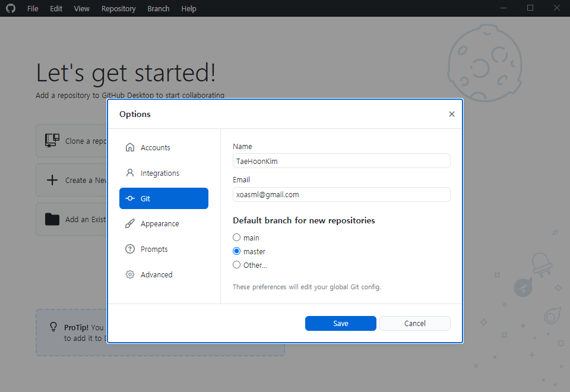The width and height of the screenshot is (570, 392).
Task: Click the Cancel button
Action: pyautogui.click(x=415, y=323)
